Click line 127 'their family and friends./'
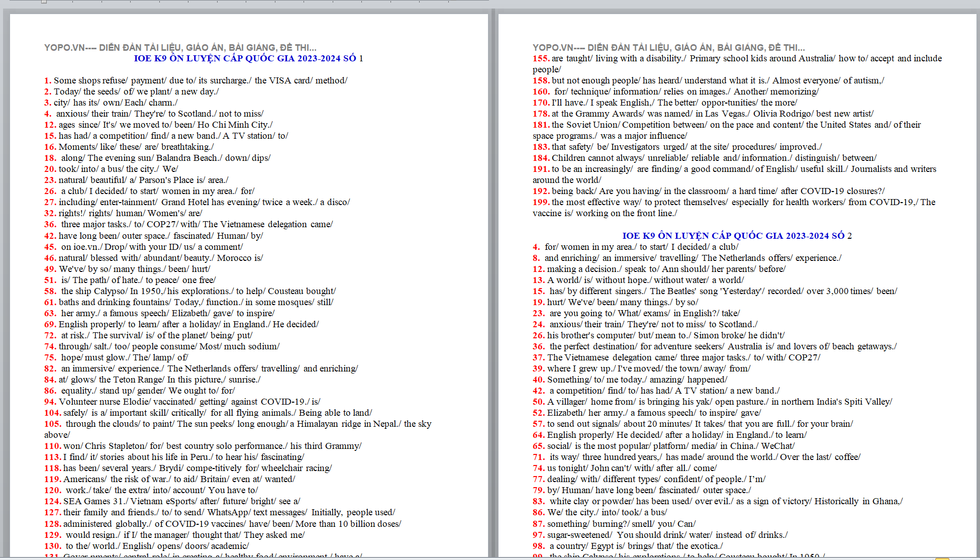The image size is (980, 560). pyautogui.click(x=220, y=512)
